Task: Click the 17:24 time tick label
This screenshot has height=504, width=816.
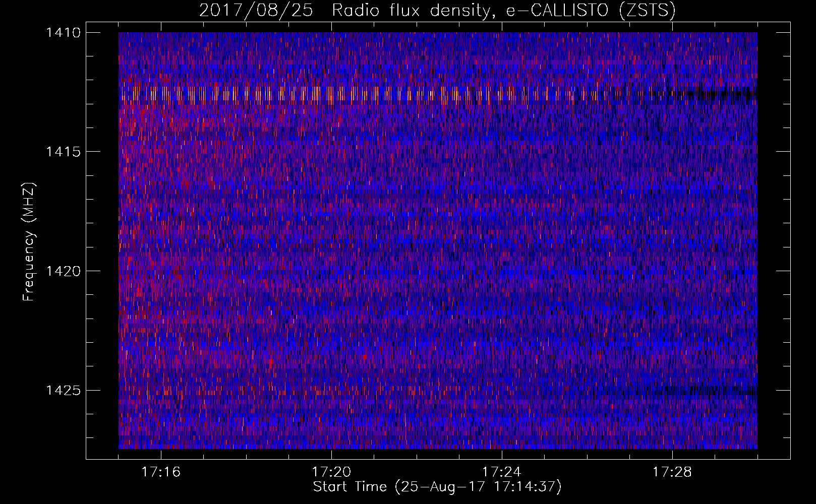Action: 502,472
